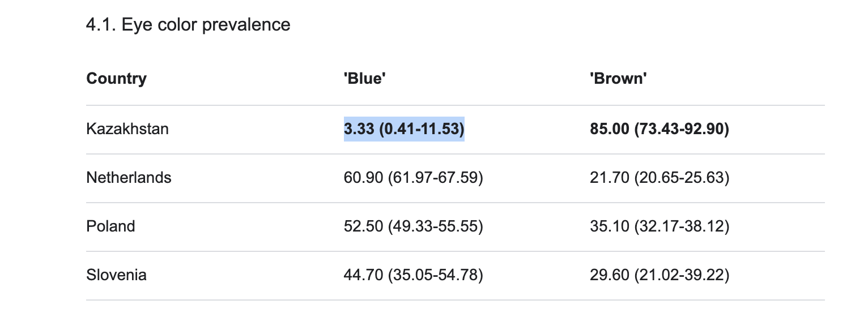
Task: Click the 35.10 value in Poland row
Action: pos(609,226)
